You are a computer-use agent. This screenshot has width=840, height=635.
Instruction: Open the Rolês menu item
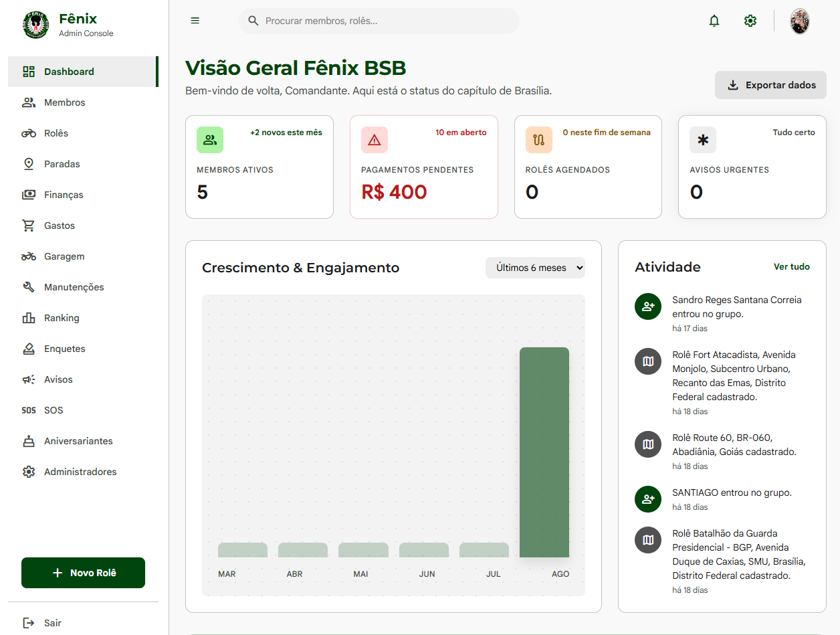[x=83, y=133]
